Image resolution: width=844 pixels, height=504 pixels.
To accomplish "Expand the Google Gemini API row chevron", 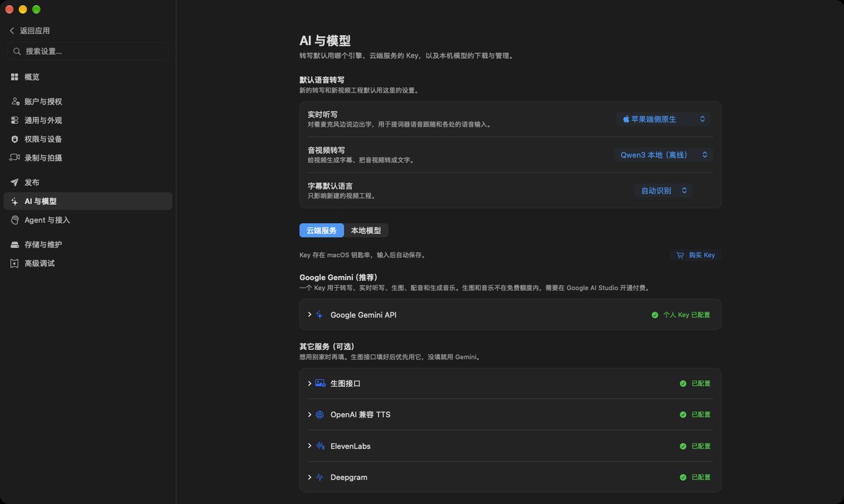I will click(x=309, y=315).
